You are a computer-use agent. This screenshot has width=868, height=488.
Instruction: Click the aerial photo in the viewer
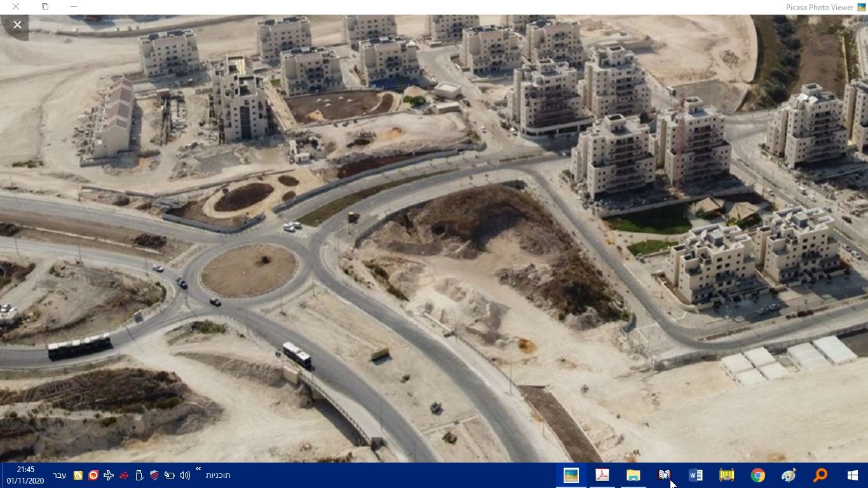click(x=434, y=238)
